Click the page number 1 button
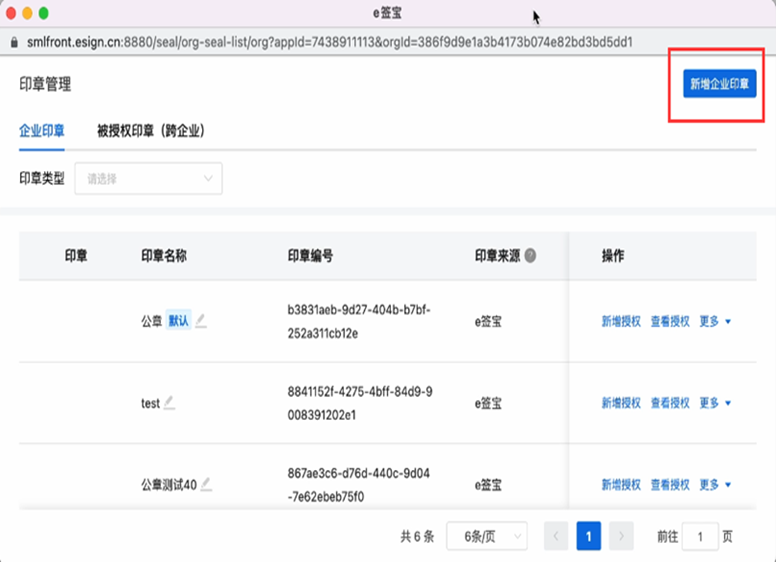776x562 pixels. [588, 537]
